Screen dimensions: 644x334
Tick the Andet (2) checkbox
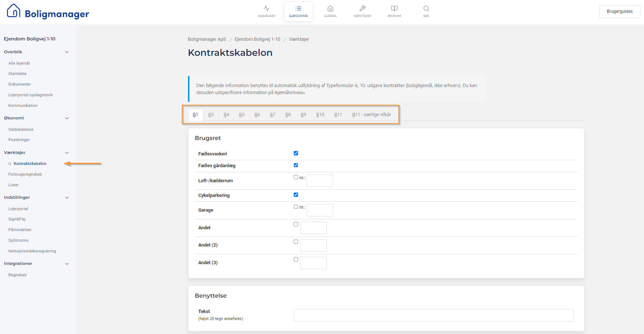[296, 242]
